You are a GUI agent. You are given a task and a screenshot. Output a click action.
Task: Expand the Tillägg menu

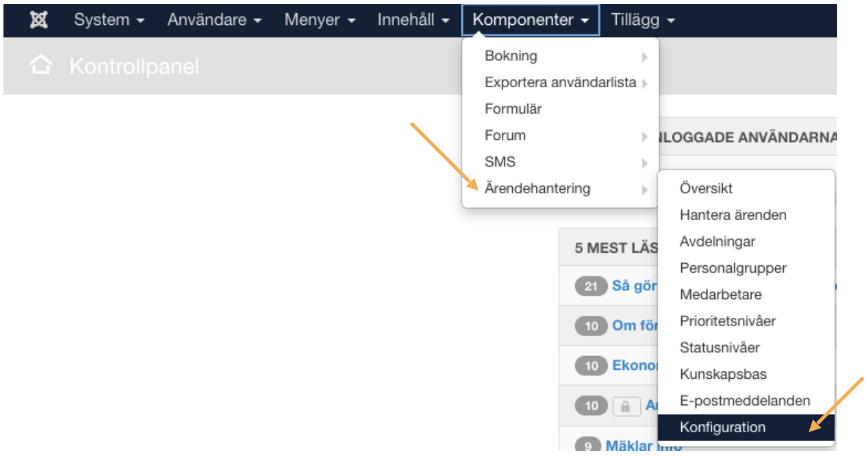[642, 20]
